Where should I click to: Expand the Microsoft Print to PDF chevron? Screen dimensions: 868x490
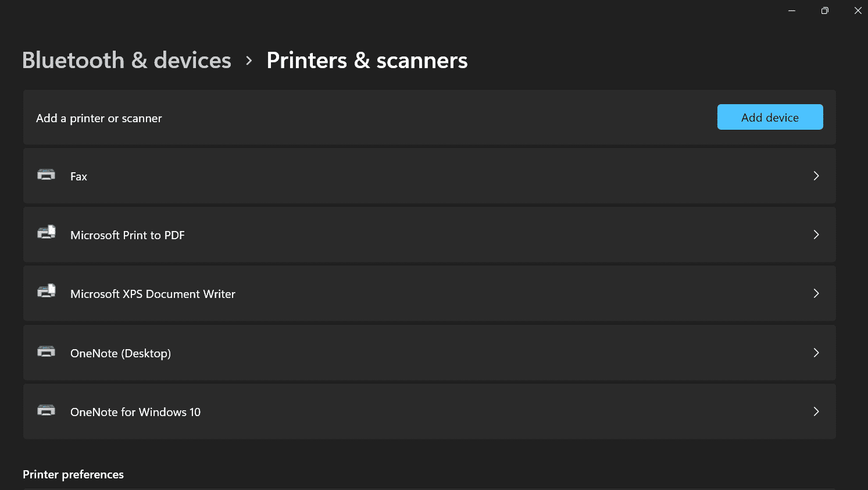pyautogui.click(x=816, y=235)
